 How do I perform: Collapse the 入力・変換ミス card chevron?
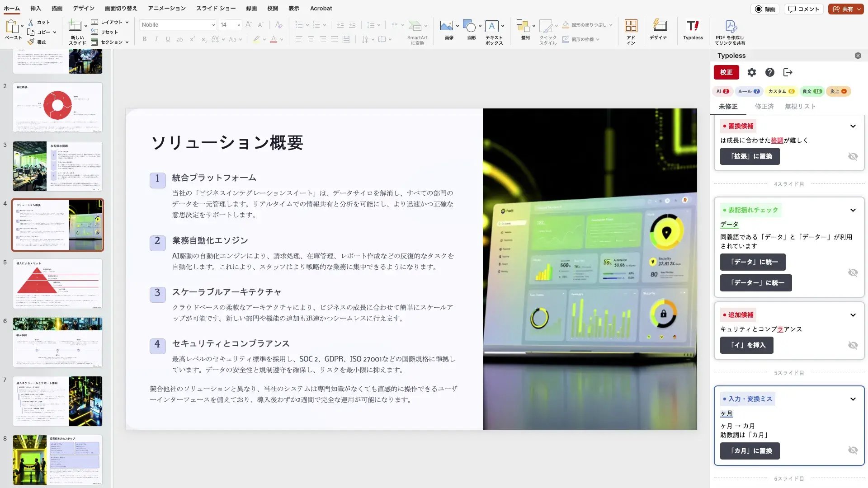(853, 399)
